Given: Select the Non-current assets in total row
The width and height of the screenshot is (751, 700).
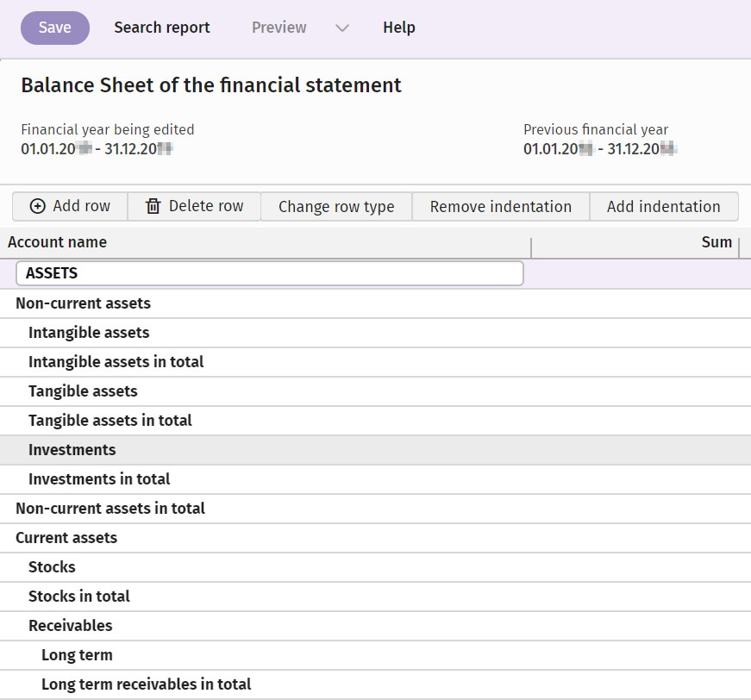Looking at the screenshot, I should (376, 509).
